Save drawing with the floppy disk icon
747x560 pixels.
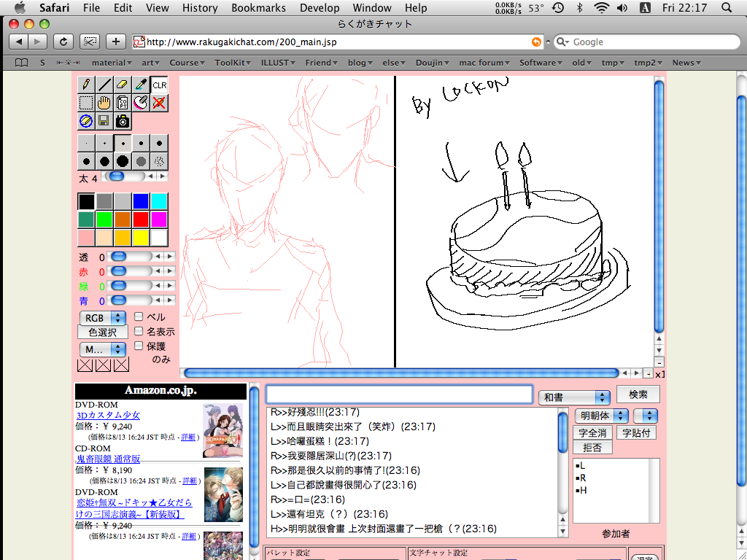104,121
